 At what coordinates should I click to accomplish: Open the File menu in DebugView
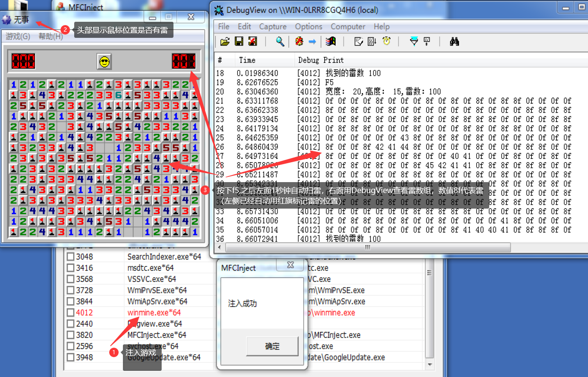point(224,26)
